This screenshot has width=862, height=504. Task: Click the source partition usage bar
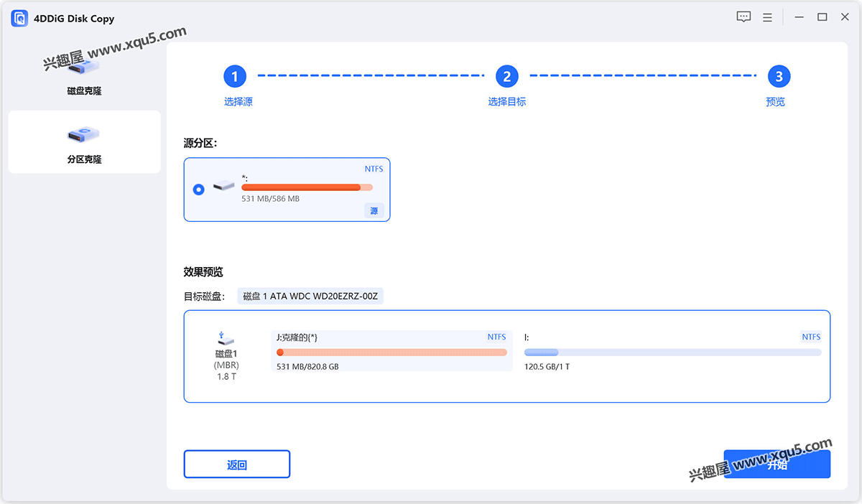coord(307,187)
